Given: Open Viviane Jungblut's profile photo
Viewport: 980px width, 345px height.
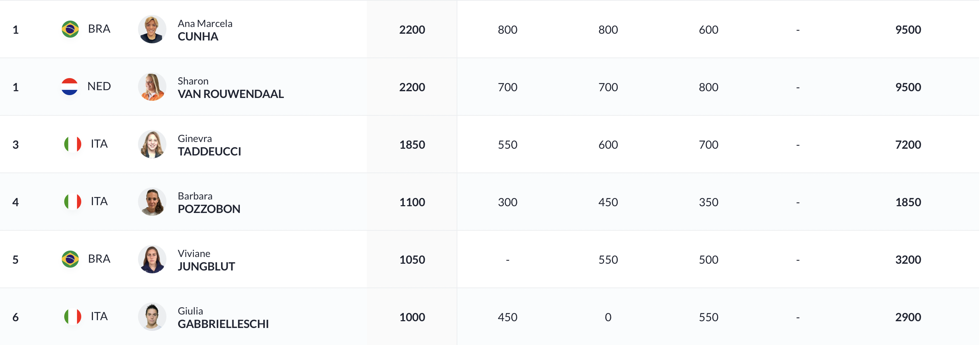Looking at the screenshot, I should (152, 259).
